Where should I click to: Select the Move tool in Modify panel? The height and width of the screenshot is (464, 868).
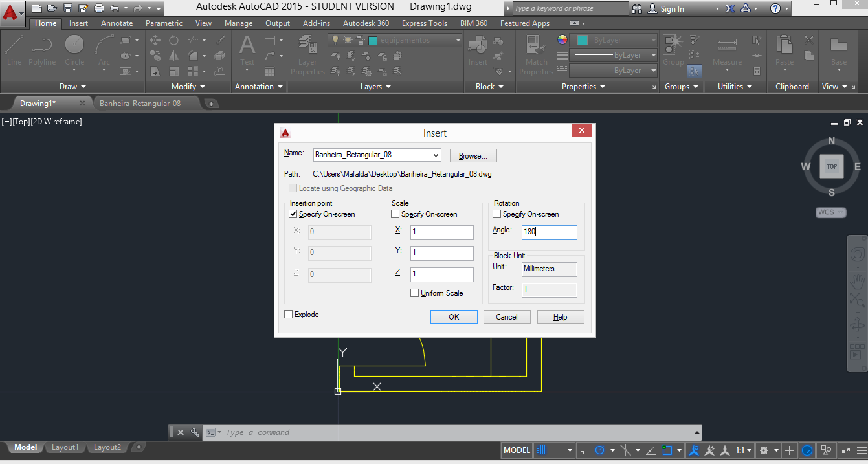coord(155,40)
